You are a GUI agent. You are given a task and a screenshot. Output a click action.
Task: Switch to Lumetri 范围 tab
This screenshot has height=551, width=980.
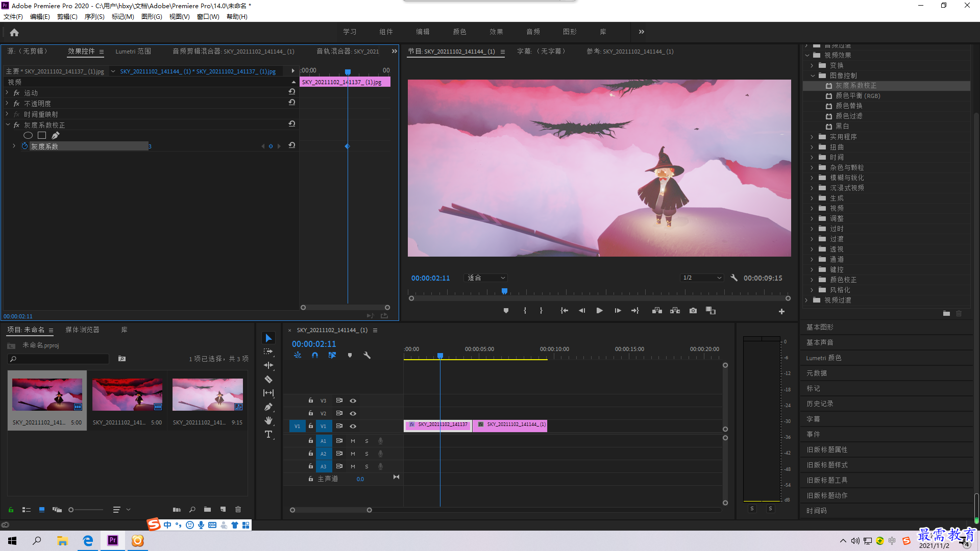[133, 52]
